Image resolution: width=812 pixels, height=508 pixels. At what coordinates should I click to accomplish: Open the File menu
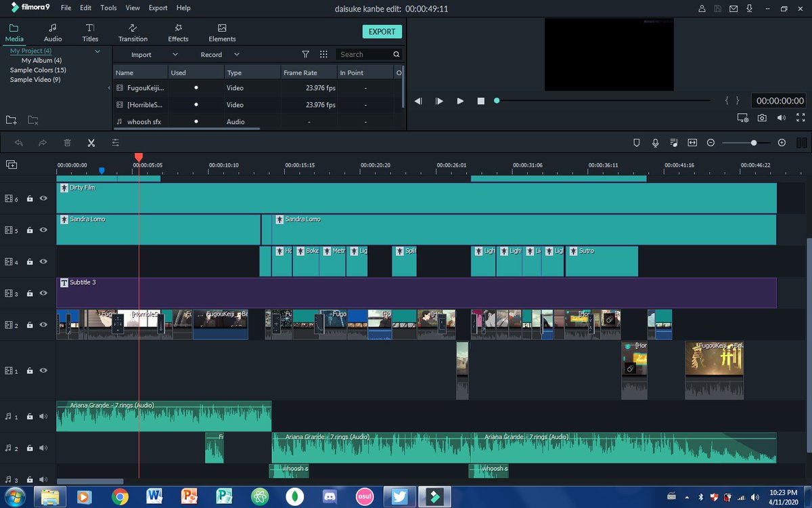coord(66,8)
